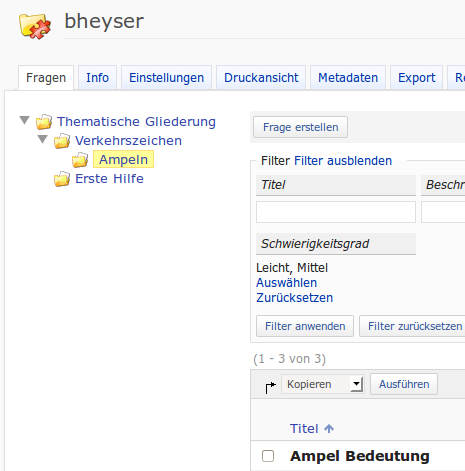
Task: Open the Druckansicht tab
Action: (261, 78)
